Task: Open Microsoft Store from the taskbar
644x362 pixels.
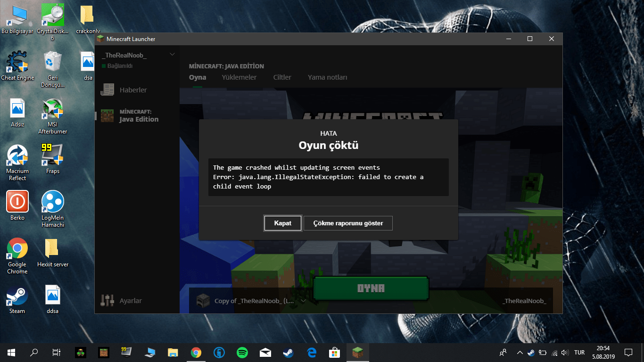Action: (335, 352)
